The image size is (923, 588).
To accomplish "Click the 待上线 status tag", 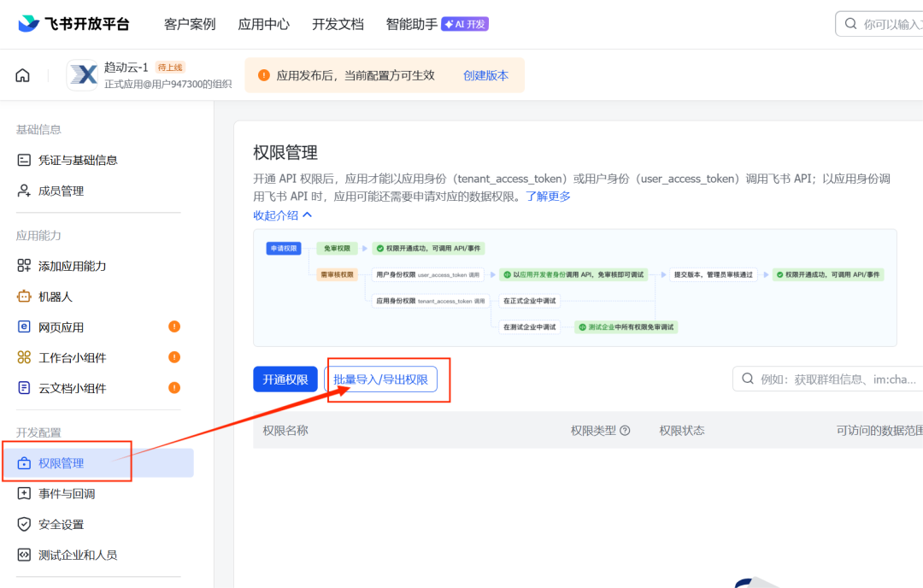I will click(170, 68).
